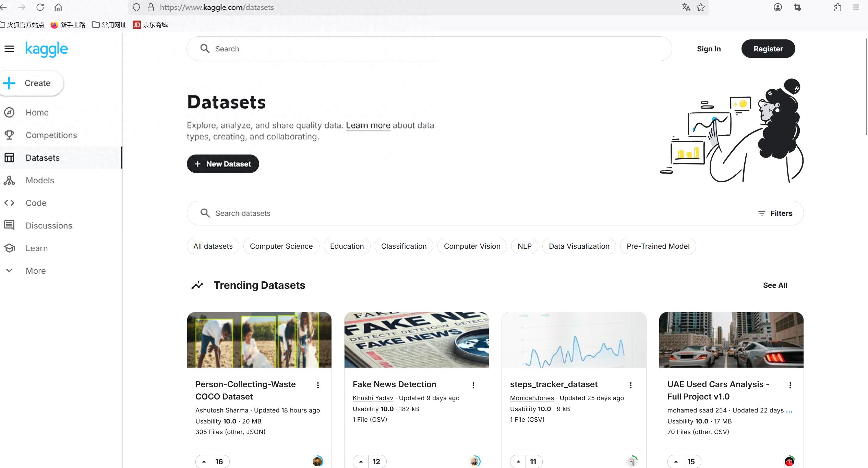Select the Computer Science filter chip
Image resolution: width=868 pixels, height=468 pixels.
click(281, 246)
